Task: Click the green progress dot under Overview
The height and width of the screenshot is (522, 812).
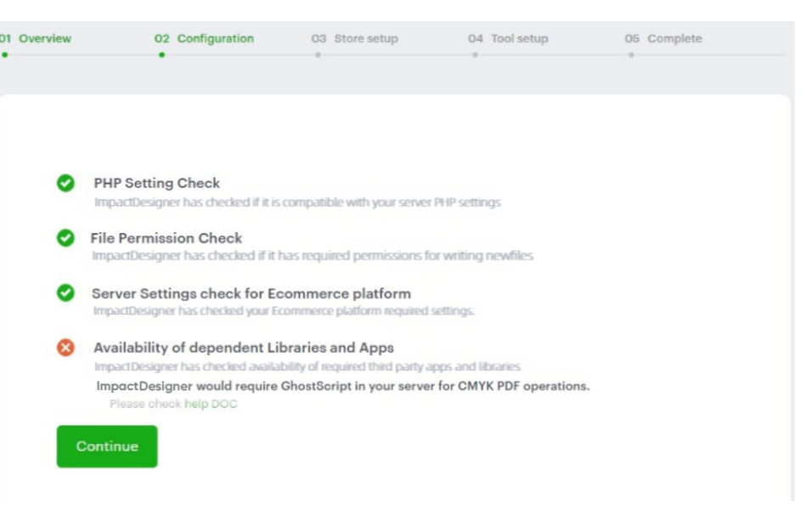Action: (x=4, y=55)
